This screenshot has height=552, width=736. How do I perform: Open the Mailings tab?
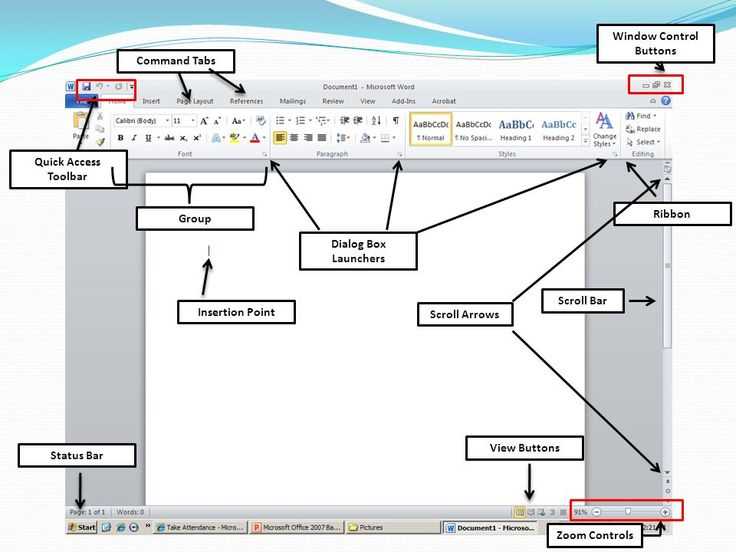[x=292, y=101]
